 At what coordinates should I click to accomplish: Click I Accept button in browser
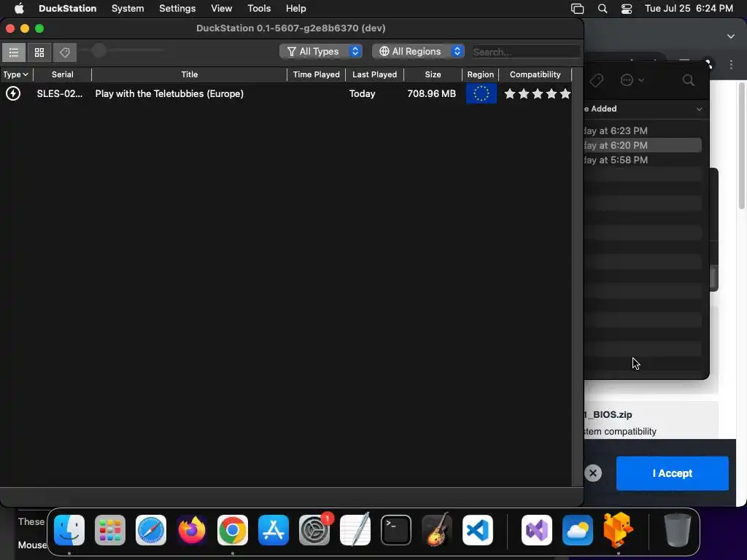coord(672,473)
